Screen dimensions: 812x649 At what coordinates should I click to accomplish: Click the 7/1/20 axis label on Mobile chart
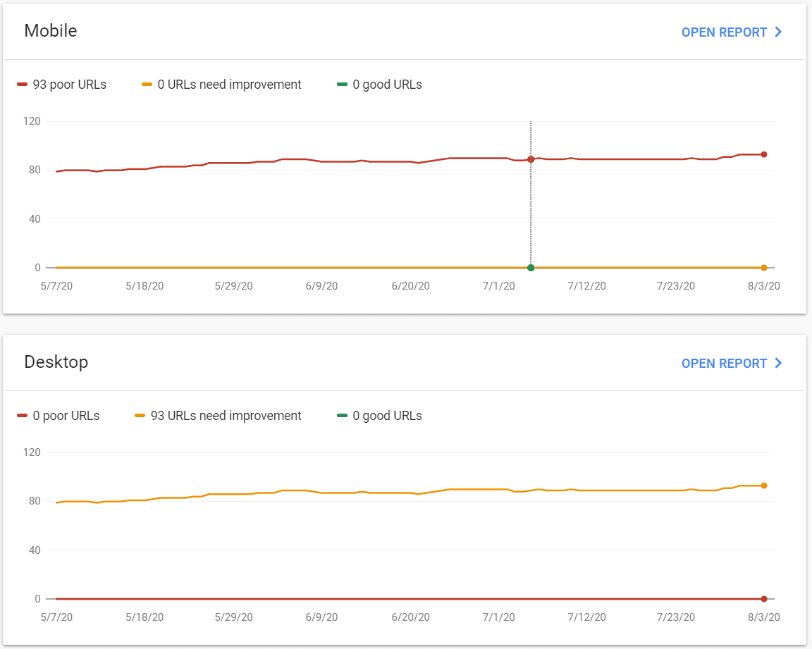point(498,286)
